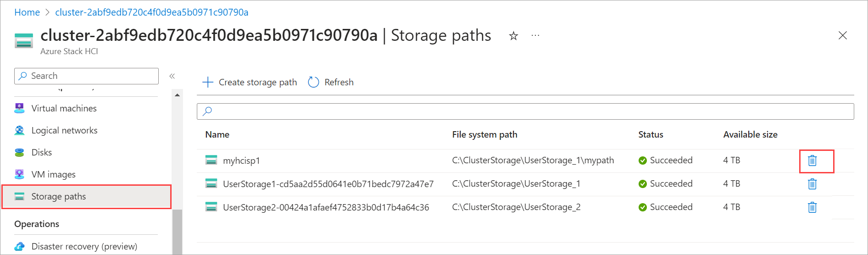Screen dimensions: 868x255
Task: Open the more options ellipsis
Action: [535, 35]
